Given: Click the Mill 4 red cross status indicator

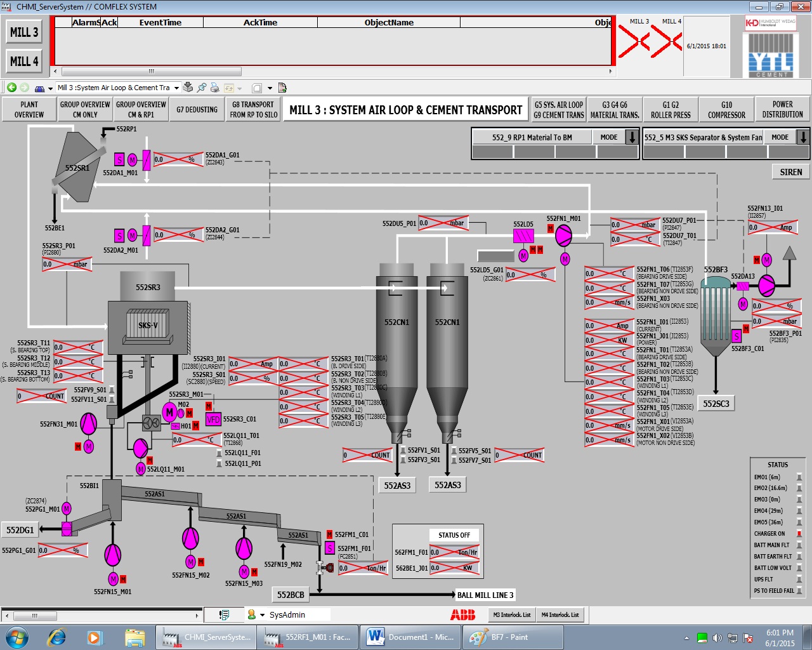Looking at the screenshot, I should (x=667, y=43).
